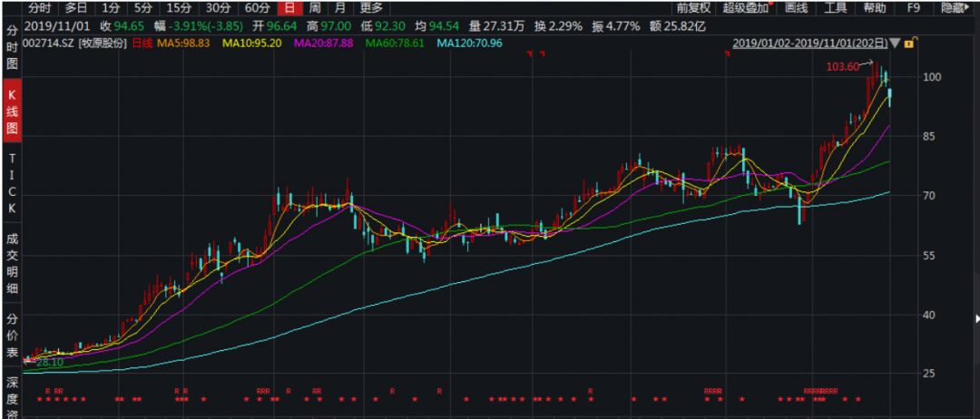Select the 周 weekly period tab
This screenshot has height=419, width=980.
click(x=315, y=8)
